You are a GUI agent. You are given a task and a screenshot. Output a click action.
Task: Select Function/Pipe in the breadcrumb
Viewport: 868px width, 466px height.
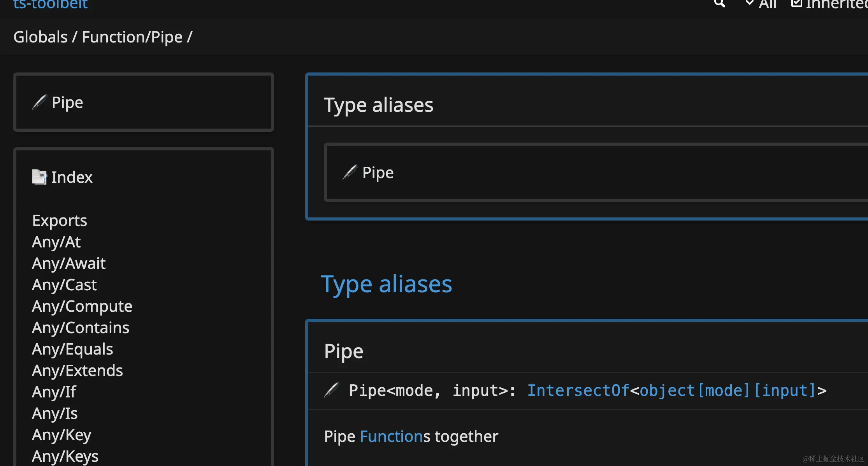[132, 37]
